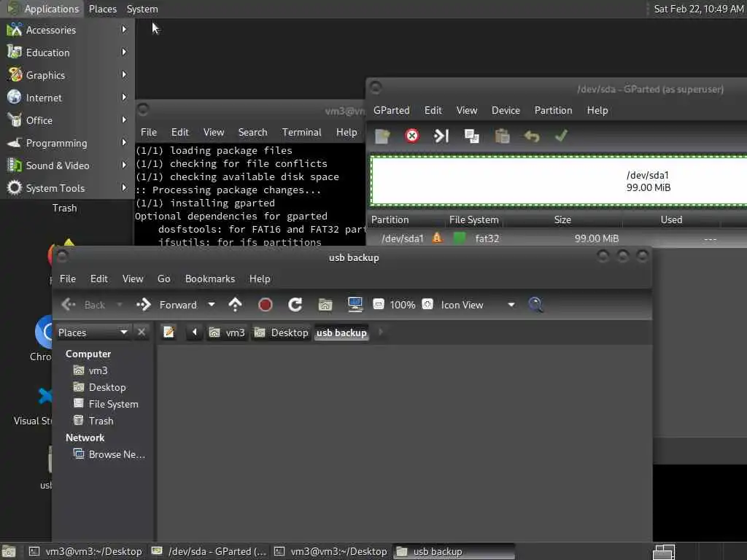Open the Home folder toolbar icon
Viewport: 747px width, 560px height.
click(x=325, y=305)
